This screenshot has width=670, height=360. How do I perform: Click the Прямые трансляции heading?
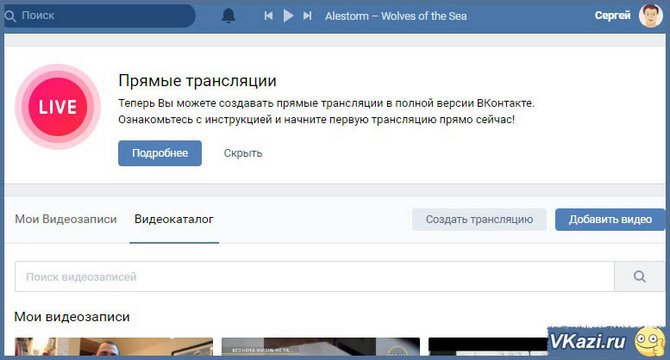coord(197,81)
